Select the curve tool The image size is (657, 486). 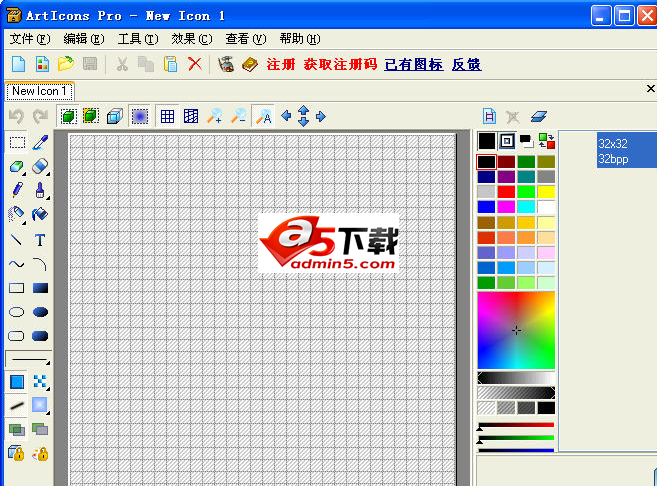coord(17,264)
